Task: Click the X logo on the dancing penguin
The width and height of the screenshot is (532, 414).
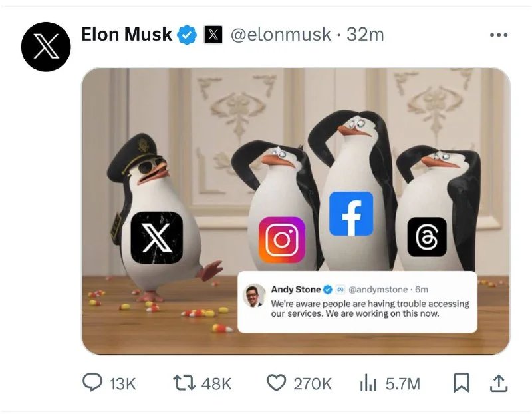Action: 157,238
